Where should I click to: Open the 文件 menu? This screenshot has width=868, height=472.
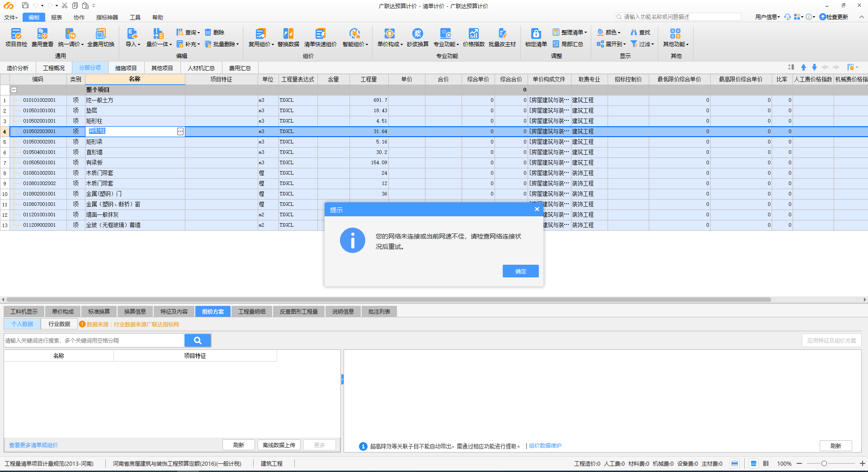pyautogui.click(x=11, y=17)
